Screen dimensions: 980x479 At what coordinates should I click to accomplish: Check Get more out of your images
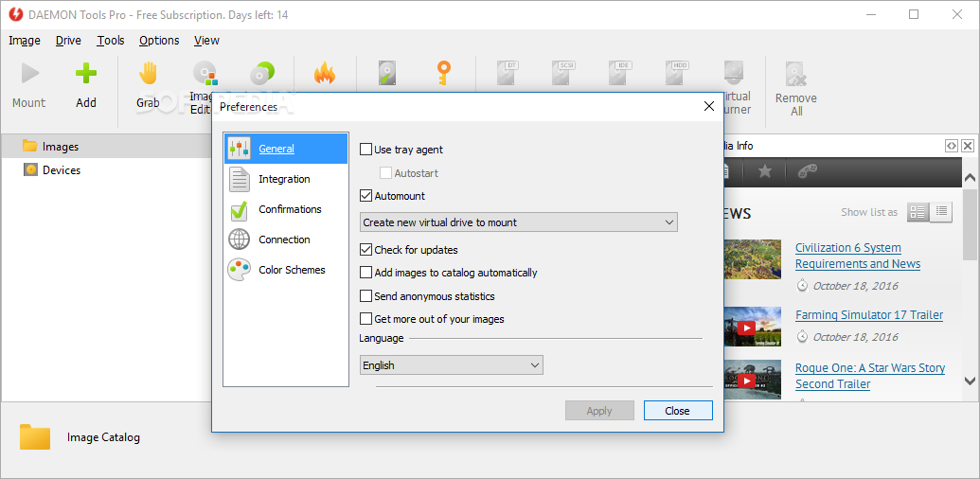click(x=366, y=319)
